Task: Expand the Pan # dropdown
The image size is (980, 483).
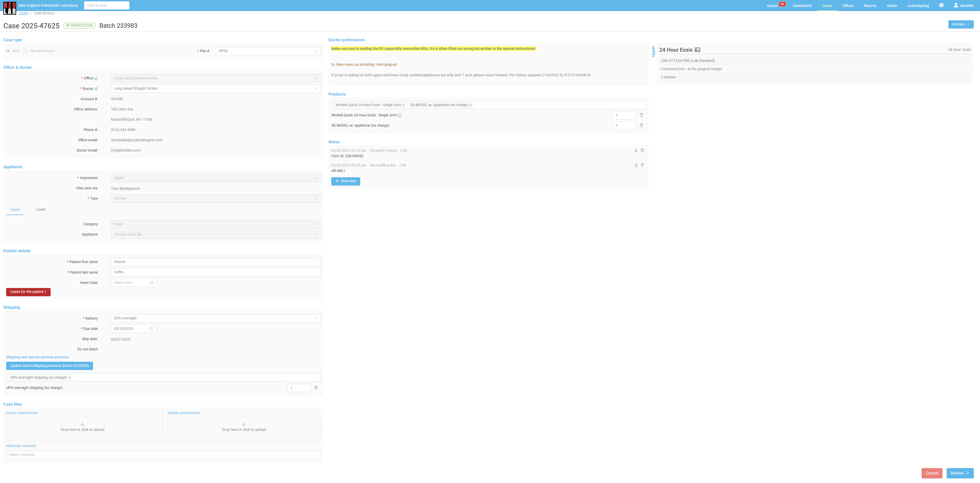Action: pyautogui.click(x=268, y=51)
